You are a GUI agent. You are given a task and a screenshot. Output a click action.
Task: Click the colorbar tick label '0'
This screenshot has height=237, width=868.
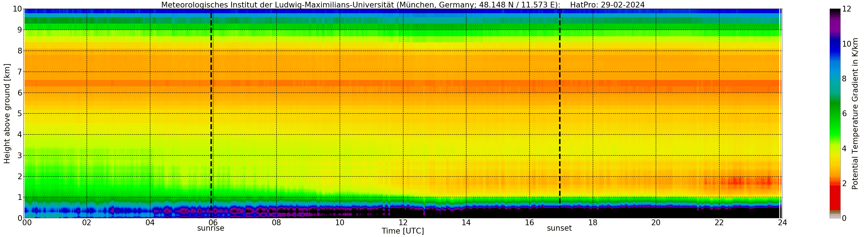coord(844,218)
